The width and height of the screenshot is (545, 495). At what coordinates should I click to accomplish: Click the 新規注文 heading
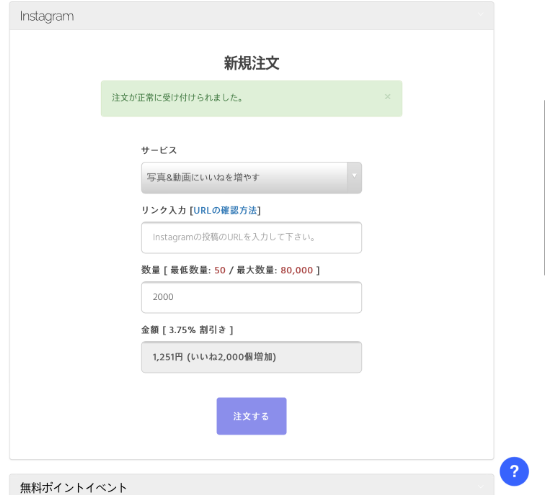click(x=251, y=63)
